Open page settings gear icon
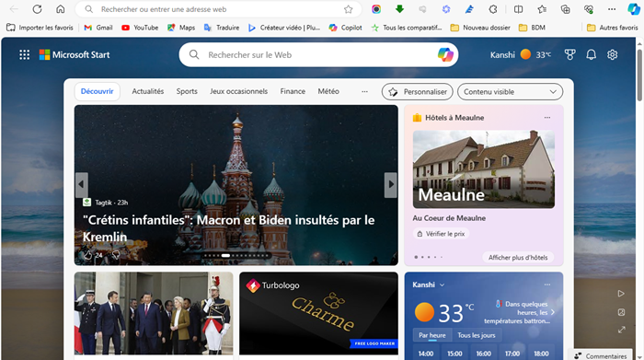This screenshot has width=644, height=360. tap(613, 54)
